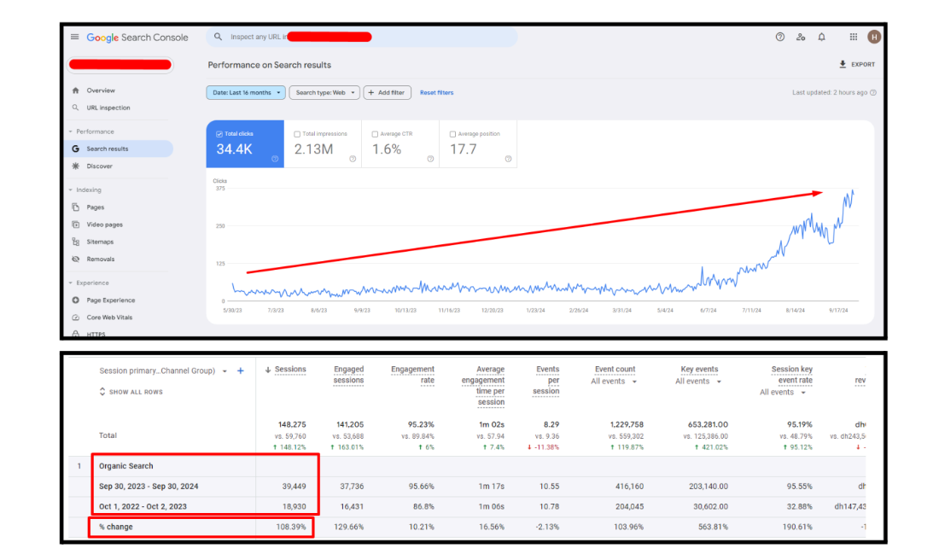This screenshot has width=939, height=560.
Task: Open the Google apps grid icon
Action: click(x=854, y=37)
